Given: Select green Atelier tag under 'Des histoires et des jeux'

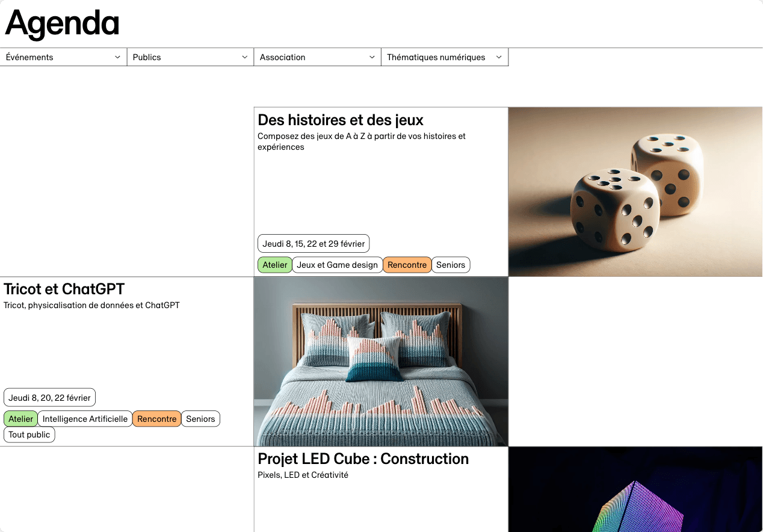Looking at the screenshot, I should coord(275,265).
